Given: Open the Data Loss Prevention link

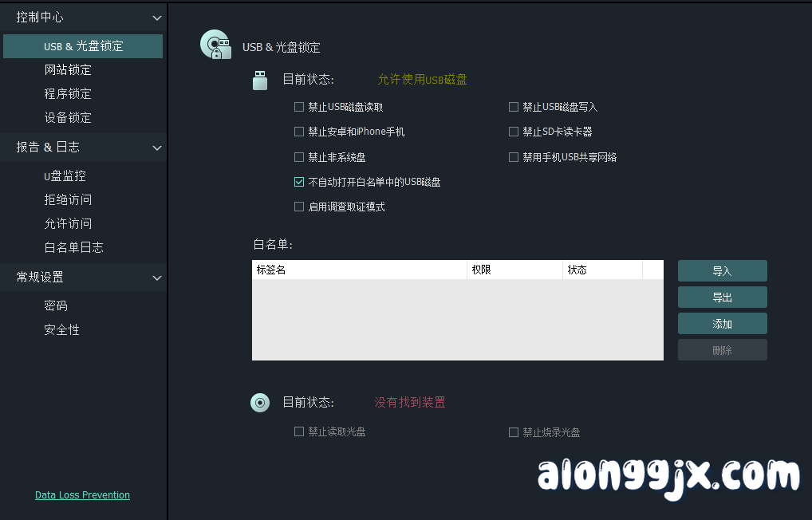Looking at the screenshot, I should click(x=82, y=494).
